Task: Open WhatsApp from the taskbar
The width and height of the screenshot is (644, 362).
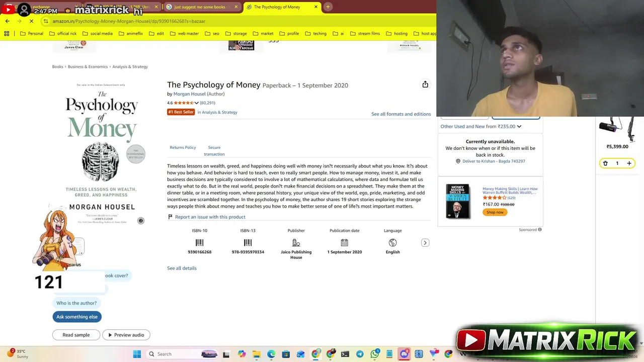Action: [374, 354]
